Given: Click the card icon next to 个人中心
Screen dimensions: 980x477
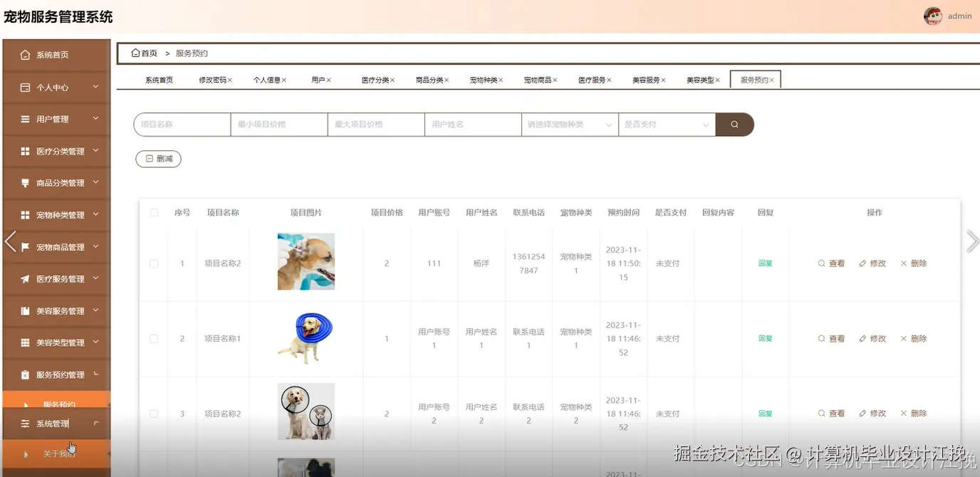Looking at the screenshot, I should click(25, 88).
